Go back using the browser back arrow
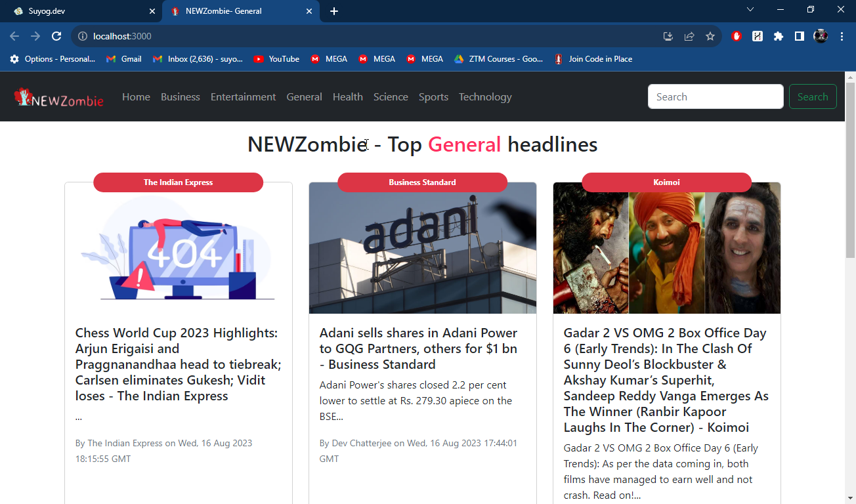The image size is (856, 504). coord(14,36)
